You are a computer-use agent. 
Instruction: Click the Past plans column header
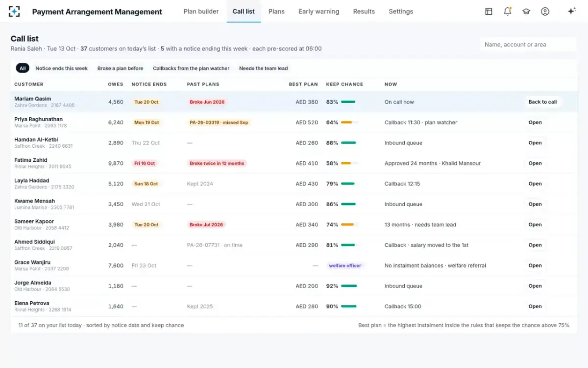(203, 84)
